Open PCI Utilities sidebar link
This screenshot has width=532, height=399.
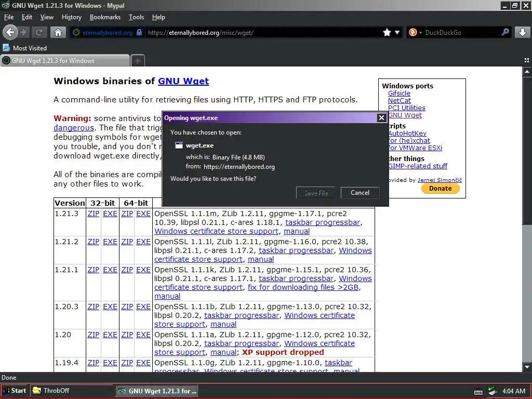coord(406,108)
